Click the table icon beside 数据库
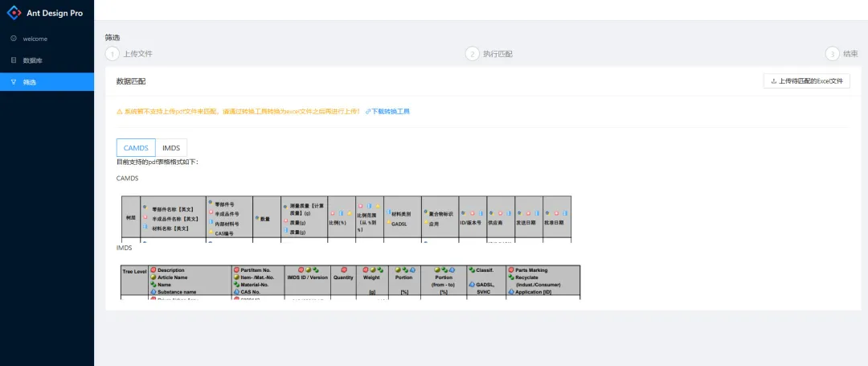Image resolution: width=868 pixels, height=366 pixels. [x=13, y=60]
